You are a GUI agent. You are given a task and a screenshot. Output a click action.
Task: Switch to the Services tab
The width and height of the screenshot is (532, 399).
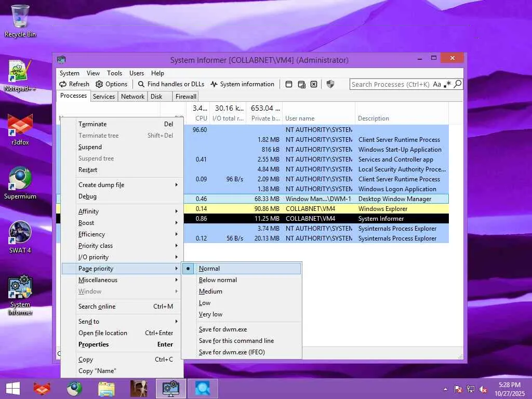[x=104, y=96]
